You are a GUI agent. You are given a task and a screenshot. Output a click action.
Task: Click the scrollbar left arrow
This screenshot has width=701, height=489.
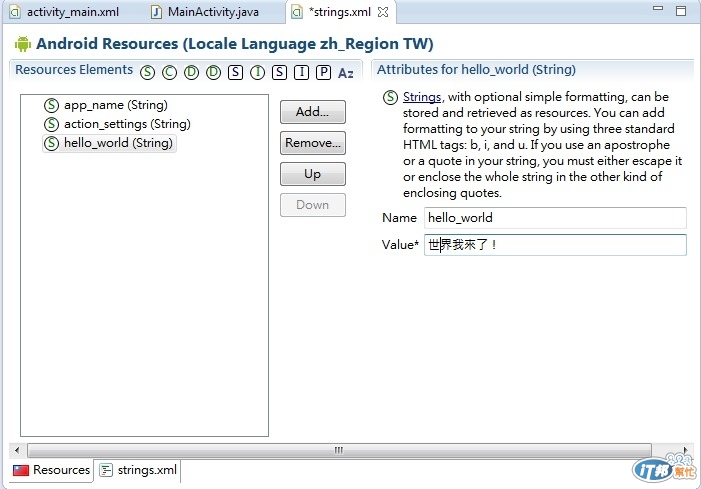click(x=17, y=450)
